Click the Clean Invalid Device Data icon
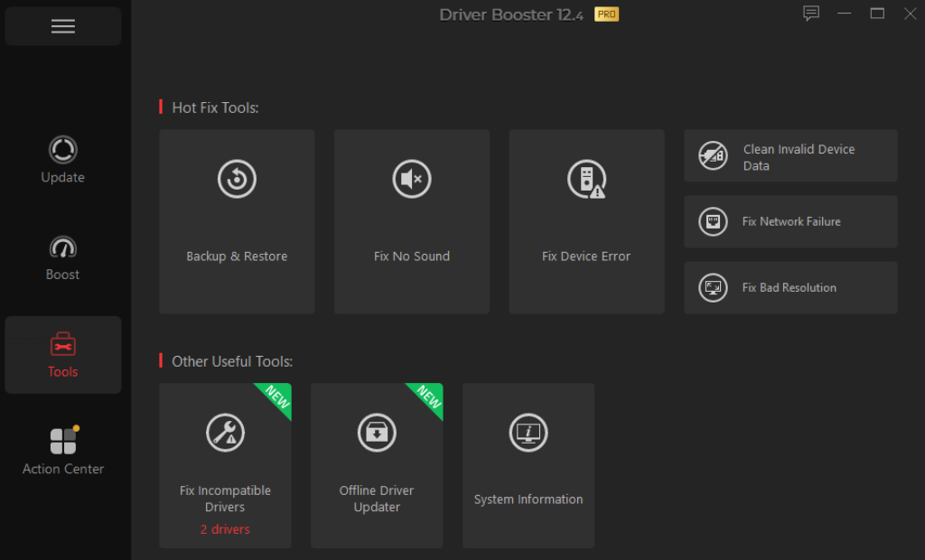Screen dimensions: 925x560 click(713, 155)
